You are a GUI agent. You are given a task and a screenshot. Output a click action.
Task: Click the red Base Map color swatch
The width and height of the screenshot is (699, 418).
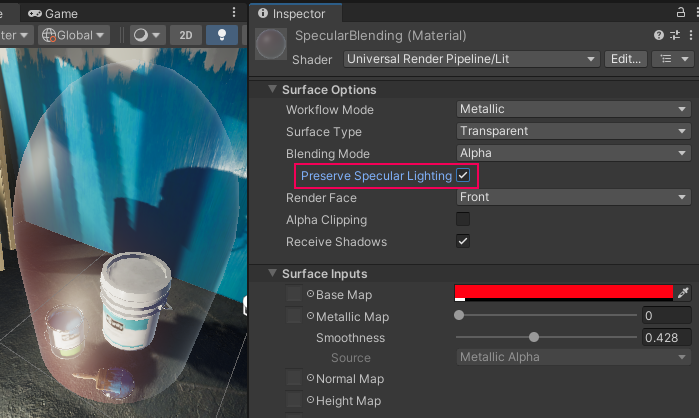click(564, 293)
